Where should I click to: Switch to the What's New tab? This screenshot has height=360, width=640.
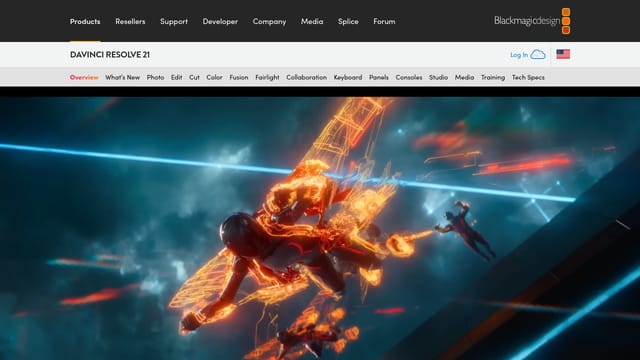[x=122, y=77]
